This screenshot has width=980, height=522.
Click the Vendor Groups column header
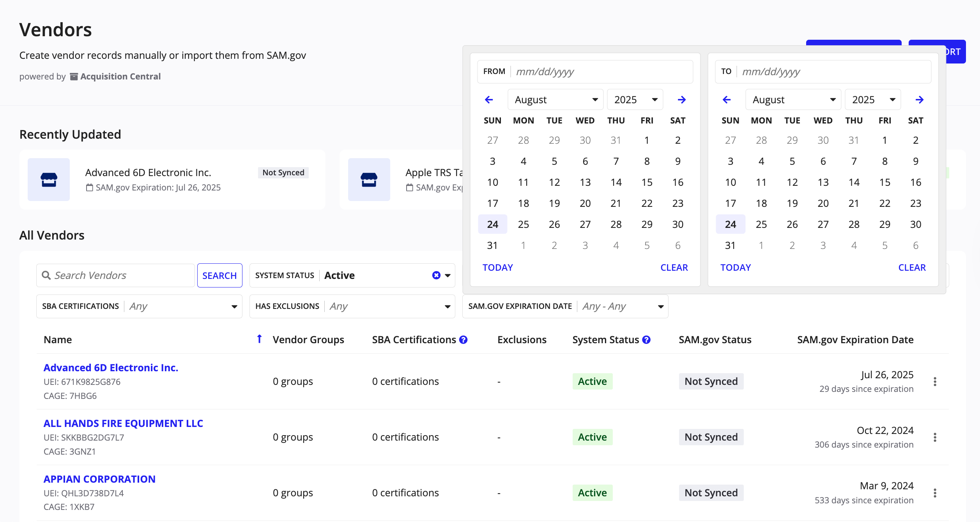click(x=308, y=340)
